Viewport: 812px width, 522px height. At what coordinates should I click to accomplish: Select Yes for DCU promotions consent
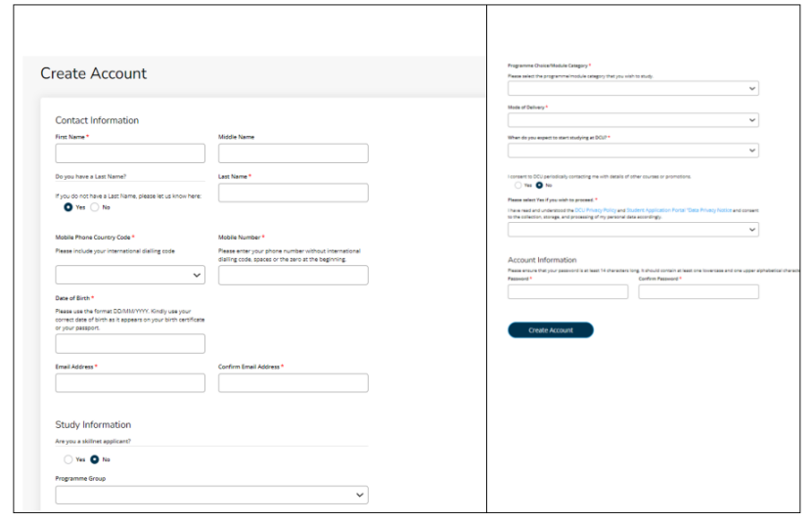(x=519, y=184)
